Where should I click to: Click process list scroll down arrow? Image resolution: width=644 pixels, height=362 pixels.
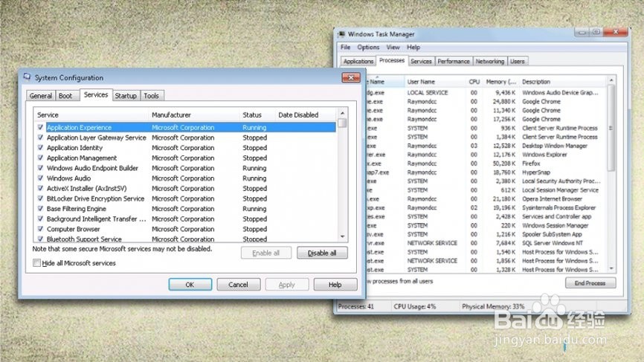pyautogui.click(x=611, y=268)
